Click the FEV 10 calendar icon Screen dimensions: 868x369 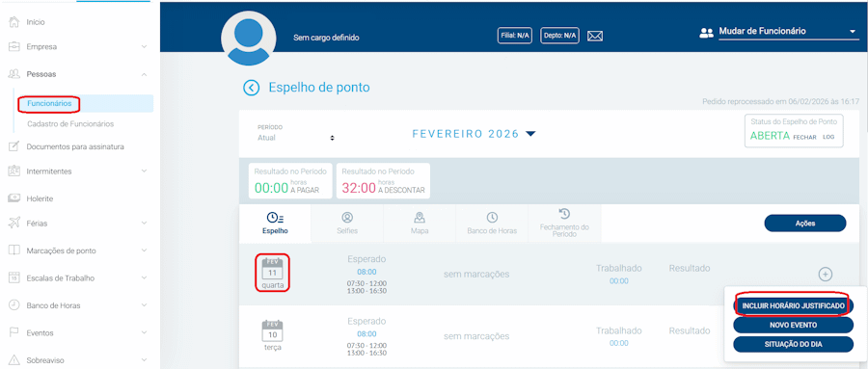[x=272, y=330]
